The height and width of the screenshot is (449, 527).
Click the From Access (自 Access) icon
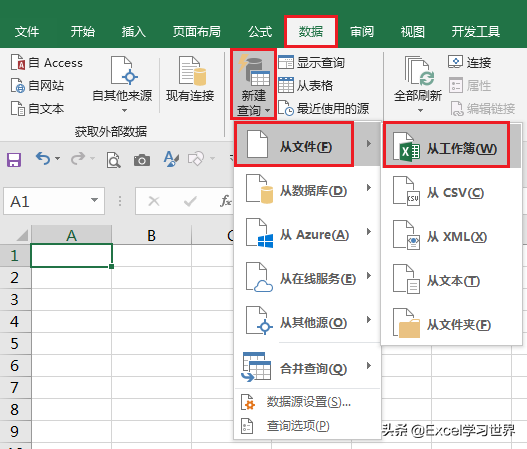(x=17, y=63)
